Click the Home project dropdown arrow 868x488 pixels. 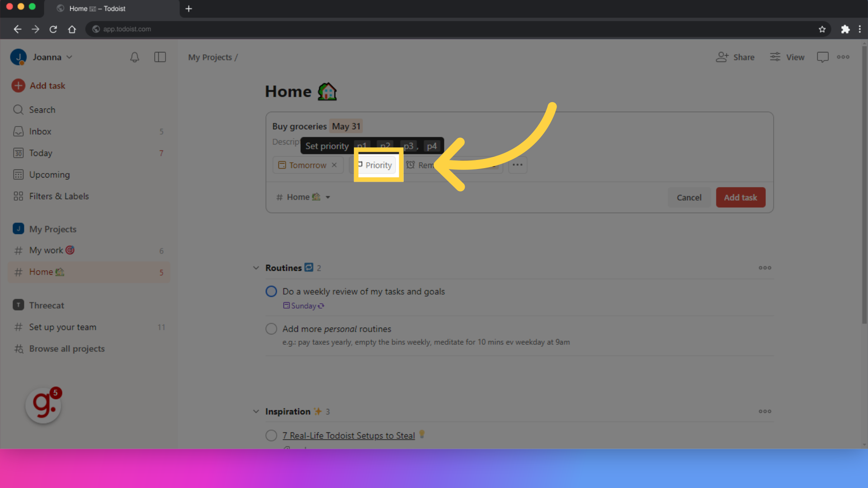[x=328, y=197]
